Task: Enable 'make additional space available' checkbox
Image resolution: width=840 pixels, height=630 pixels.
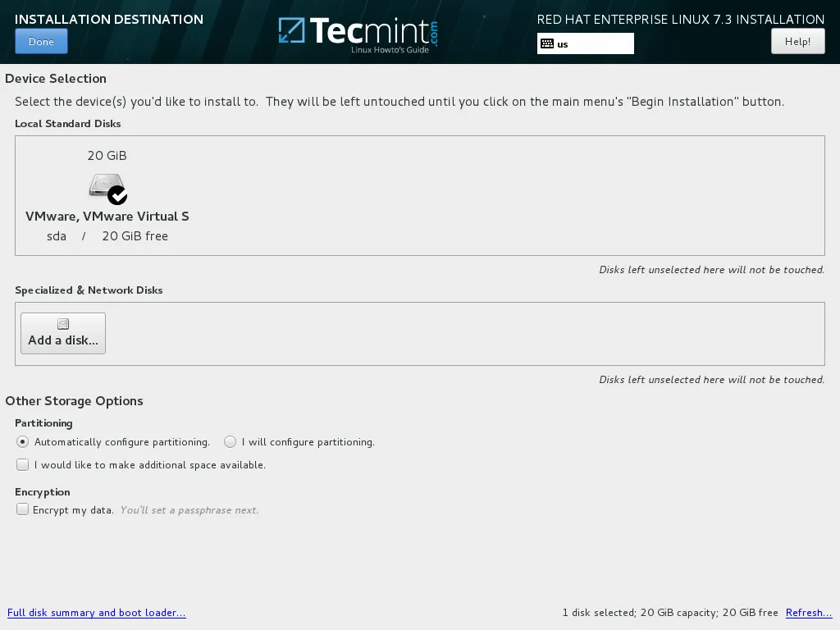Action: click(23, 464)
